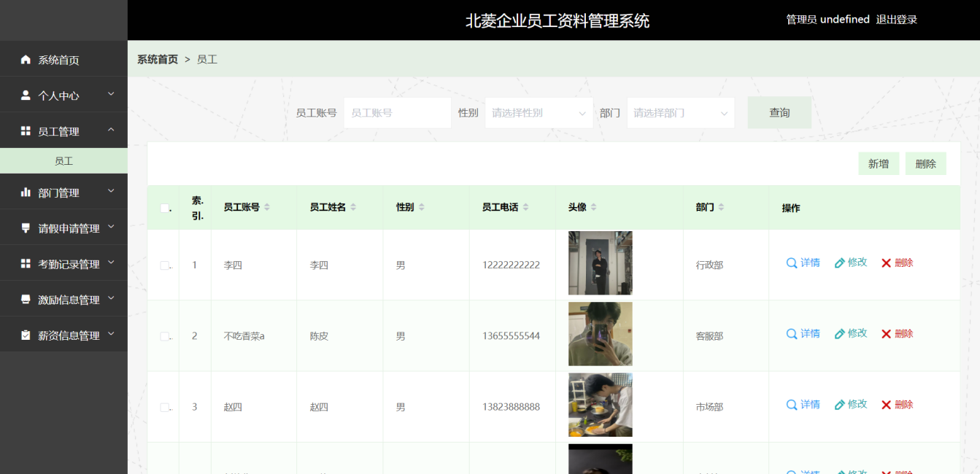This screenshot has height=474, width=980.
Task: Expand the 考勤记录管理 menu chevron
Action: click(111, 262)
